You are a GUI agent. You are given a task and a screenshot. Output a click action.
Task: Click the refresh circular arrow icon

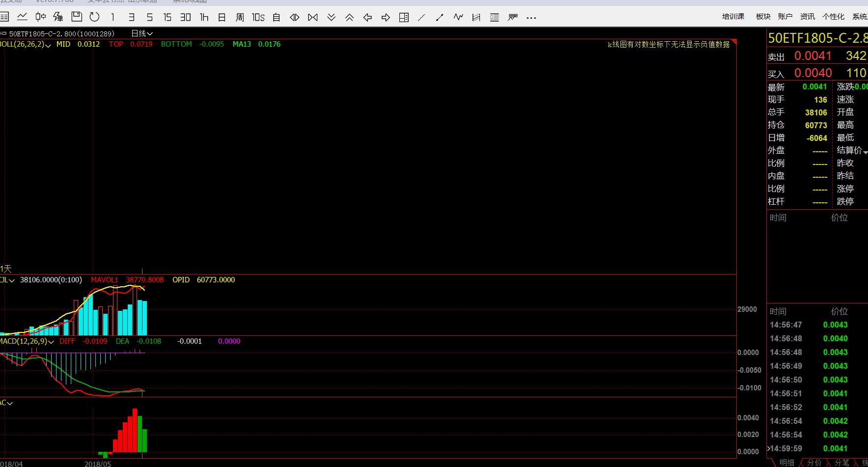[x=94, y=17]
